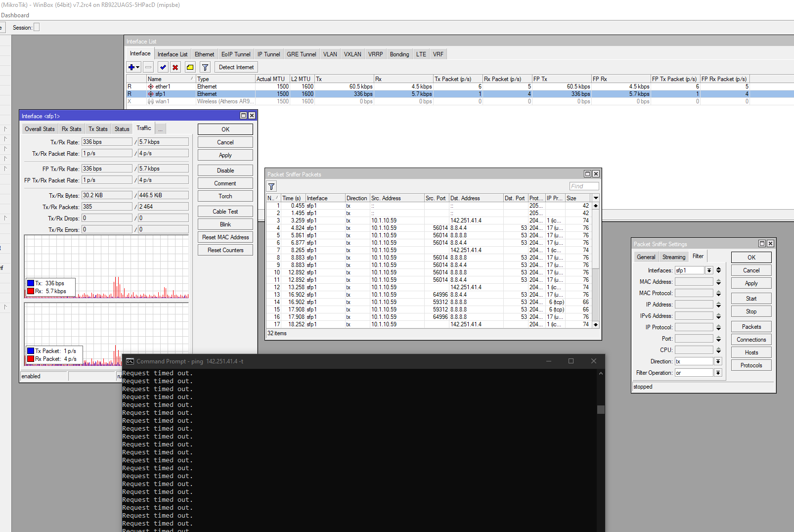794x532 pixels.
Task: Show more tabs in Interface sfp1 window
Action: click(160, 129)
